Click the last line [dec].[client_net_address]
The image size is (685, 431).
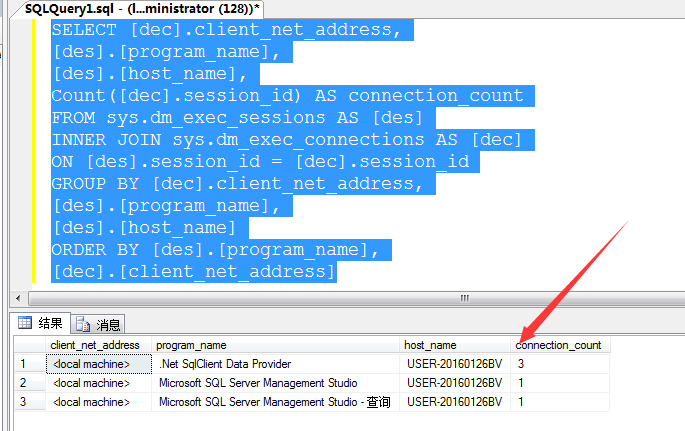coord(194,272)
